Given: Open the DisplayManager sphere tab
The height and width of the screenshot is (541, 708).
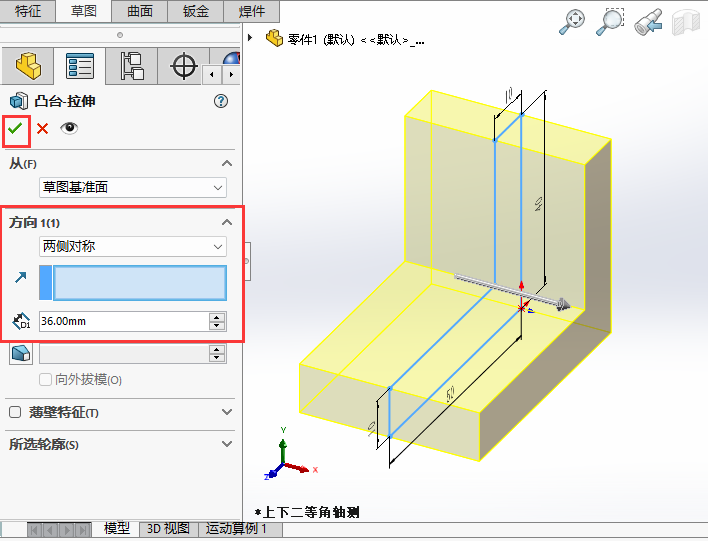Looking at the screenshot, I should pos(231,58).
